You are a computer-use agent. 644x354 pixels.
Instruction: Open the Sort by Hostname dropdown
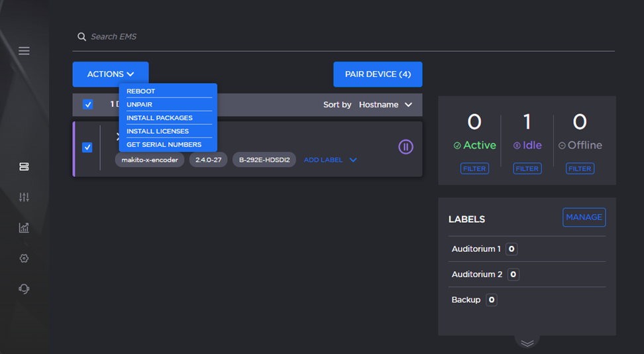(385, 105)
